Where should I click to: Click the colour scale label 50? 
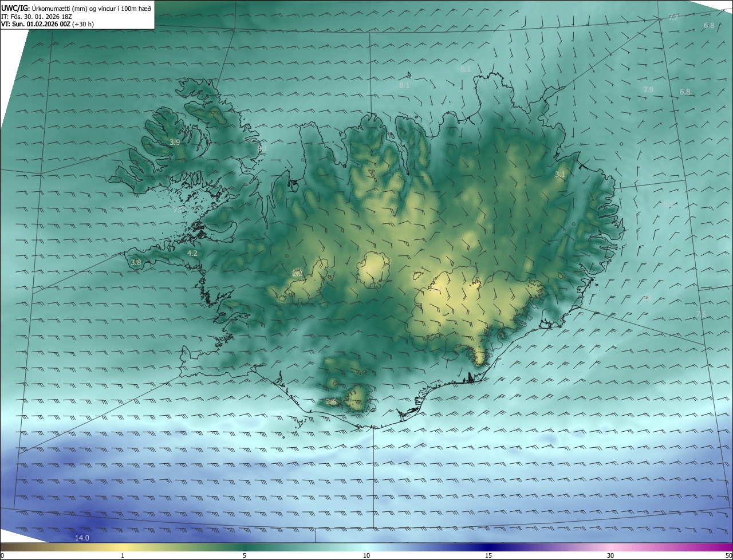tap(729, 556)
